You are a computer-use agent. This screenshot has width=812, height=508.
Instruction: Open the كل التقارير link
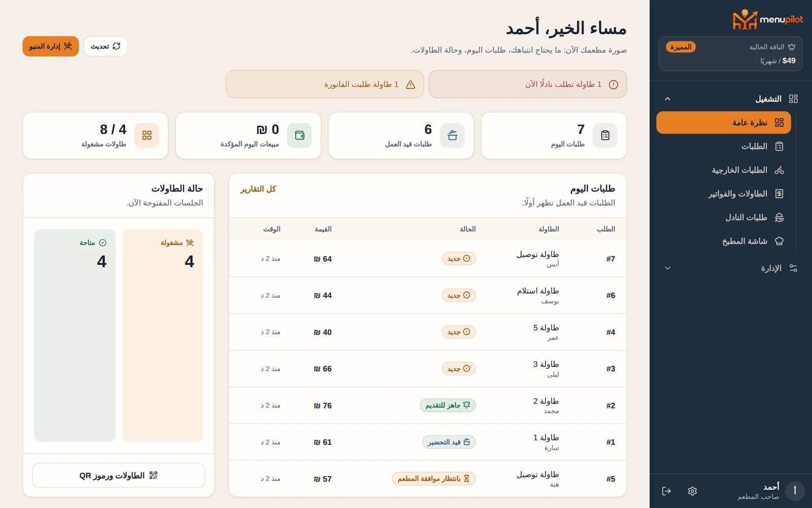[x=258, y=189]
